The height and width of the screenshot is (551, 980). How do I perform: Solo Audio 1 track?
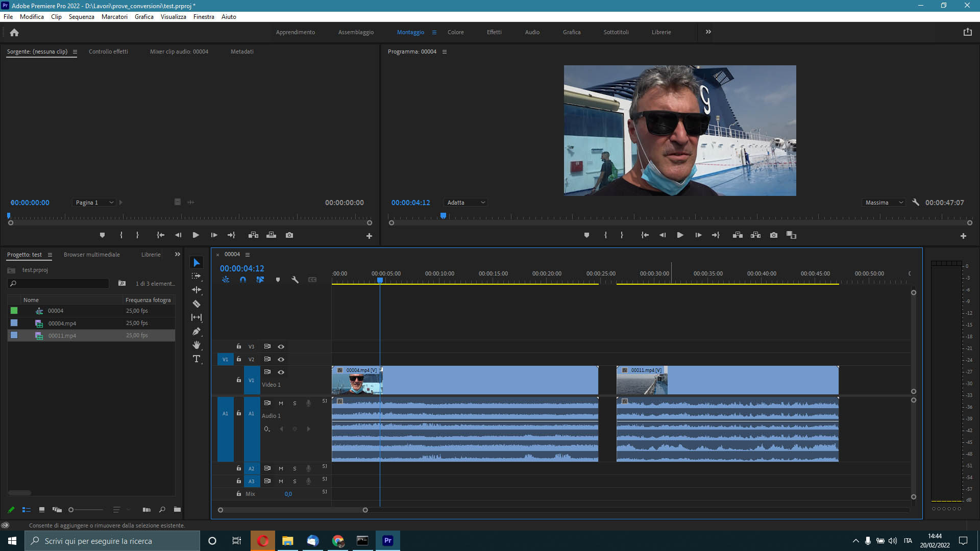coord(295,403)
